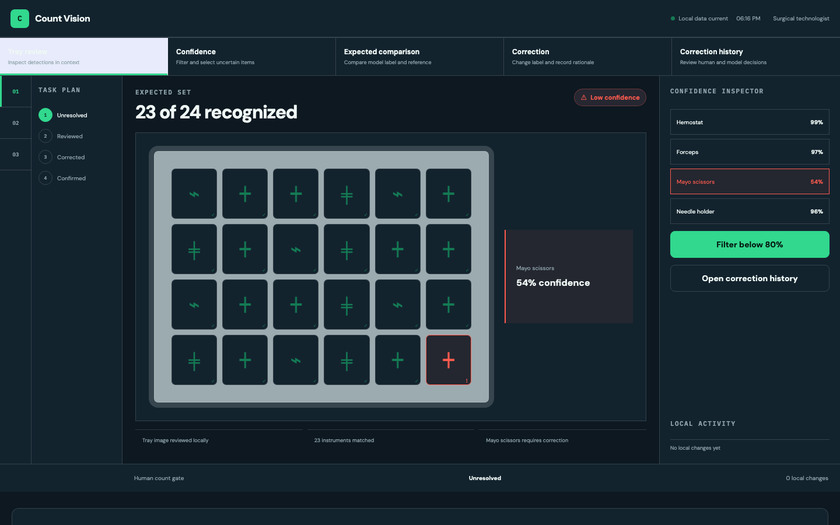Viewport: 840px width, 525px height.
Task: Select side rail item 03
Action: [16, 155]
